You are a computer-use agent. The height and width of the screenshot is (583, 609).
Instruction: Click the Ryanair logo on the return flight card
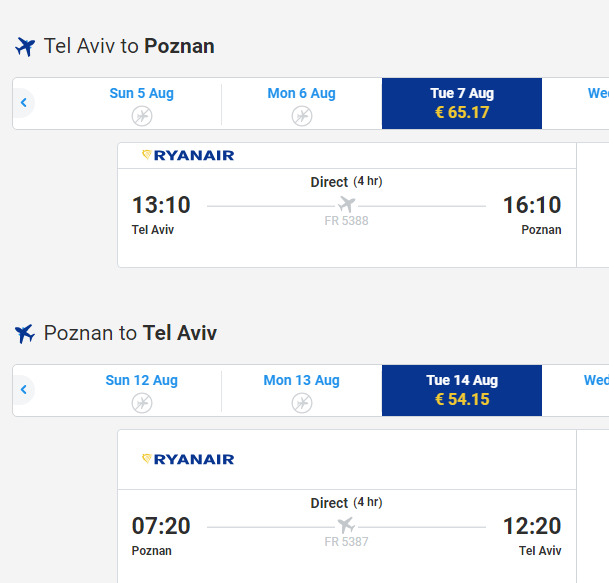[188, 459]
